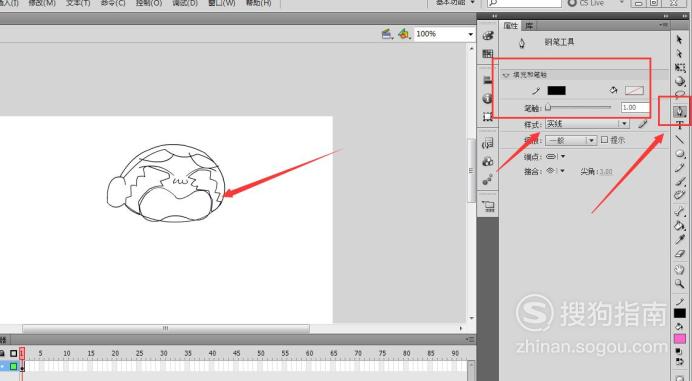This screenshot has height=381, width=692.
Task: Toggle lock column icon in timeline header
Action: coord(3,353)
